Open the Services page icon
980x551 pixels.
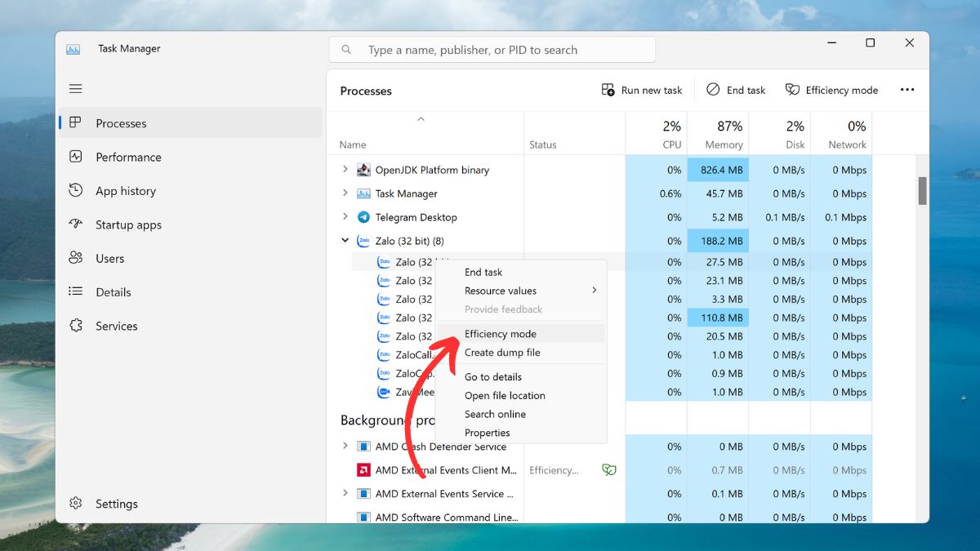[76, 326]
